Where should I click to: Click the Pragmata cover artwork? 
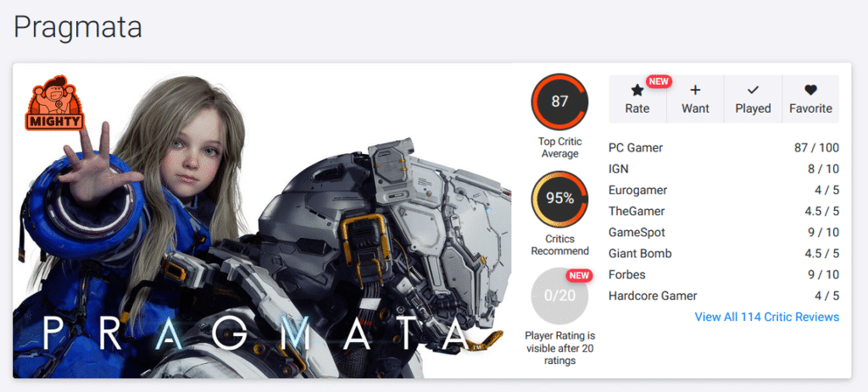point(263,221)
